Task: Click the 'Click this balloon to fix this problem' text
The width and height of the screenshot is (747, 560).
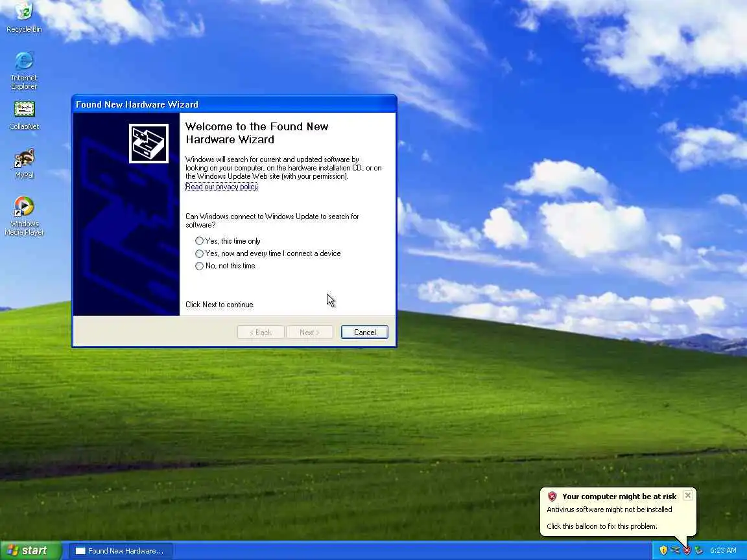Action: [x=602, y=526]
